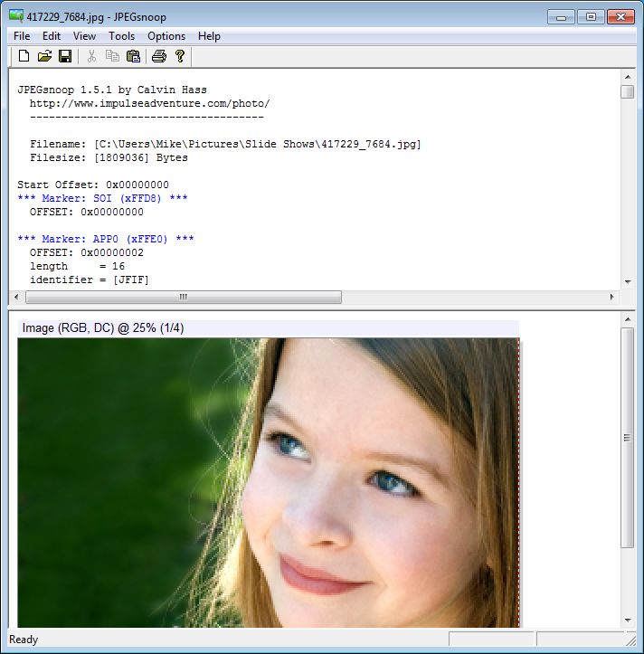Click the Copy icon in toolbar
The height and width of the screenshot is (654, 644).
[x=112, y=56]
